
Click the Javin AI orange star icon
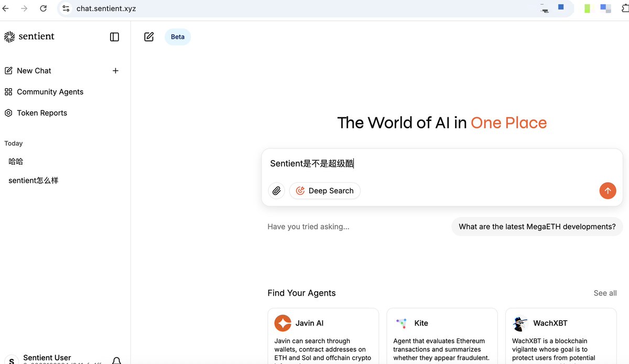(283, 323)
